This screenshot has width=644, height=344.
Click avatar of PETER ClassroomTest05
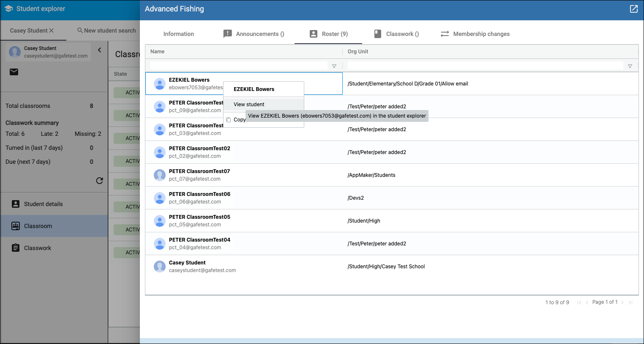[160, 221]
